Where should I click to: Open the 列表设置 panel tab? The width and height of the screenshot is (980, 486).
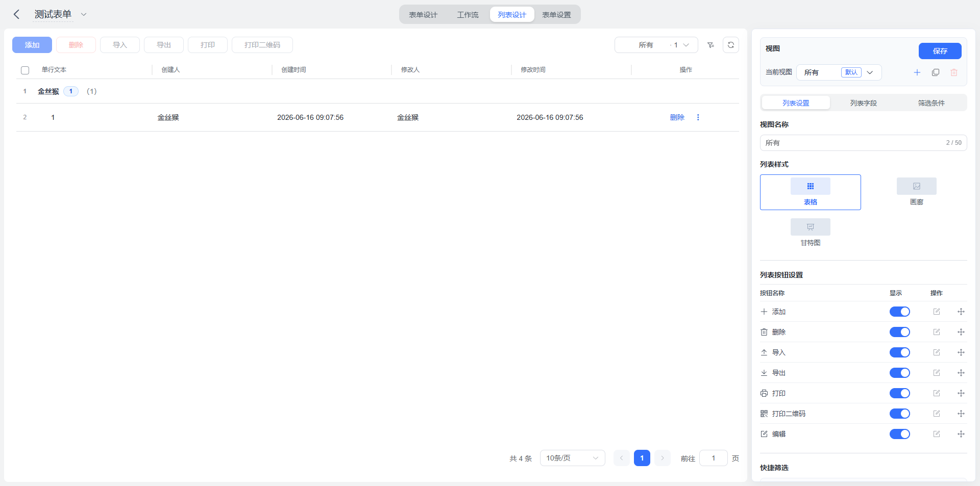pyautogui.click(x=796, y=103)
